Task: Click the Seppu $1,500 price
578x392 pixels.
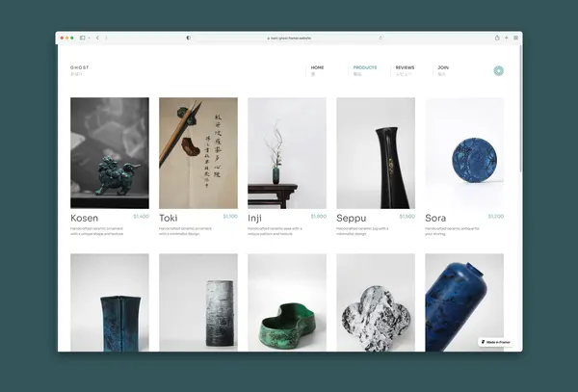Action: 407,217
